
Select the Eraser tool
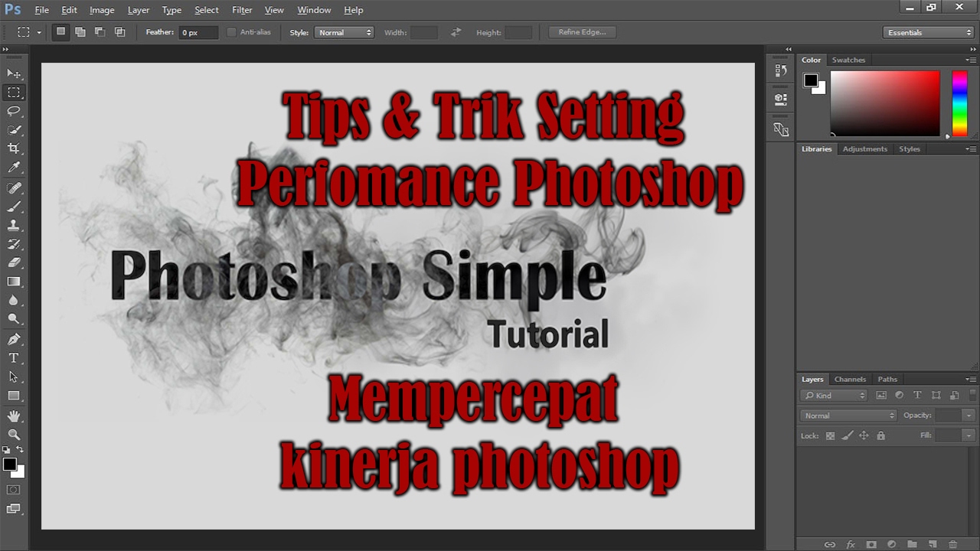click(14, 263)
